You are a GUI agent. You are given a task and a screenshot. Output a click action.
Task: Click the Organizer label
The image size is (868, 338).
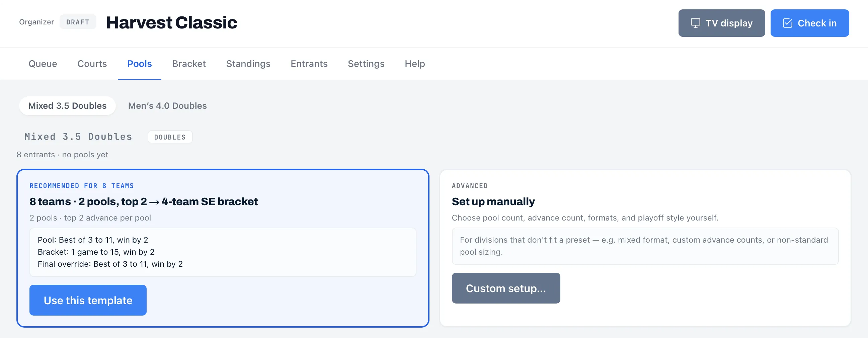coord(36,22)
